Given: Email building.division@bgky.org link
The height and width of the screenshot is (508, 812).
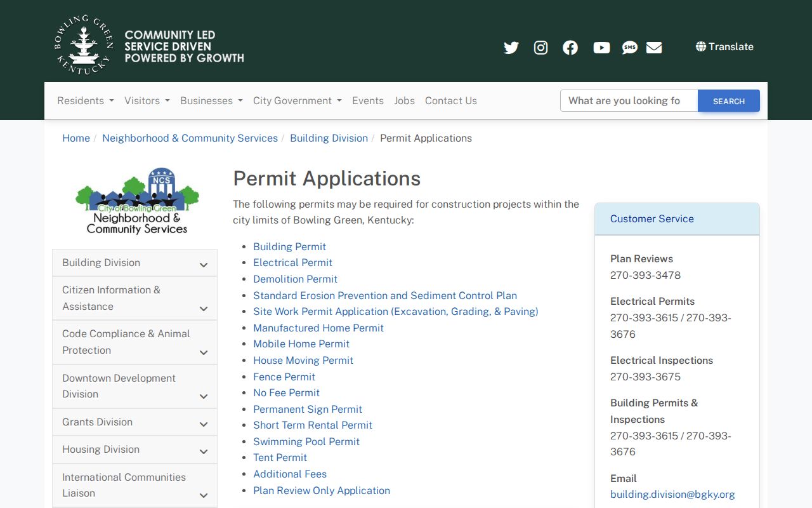Looking at the screenshot, I should tap(672, 494).
